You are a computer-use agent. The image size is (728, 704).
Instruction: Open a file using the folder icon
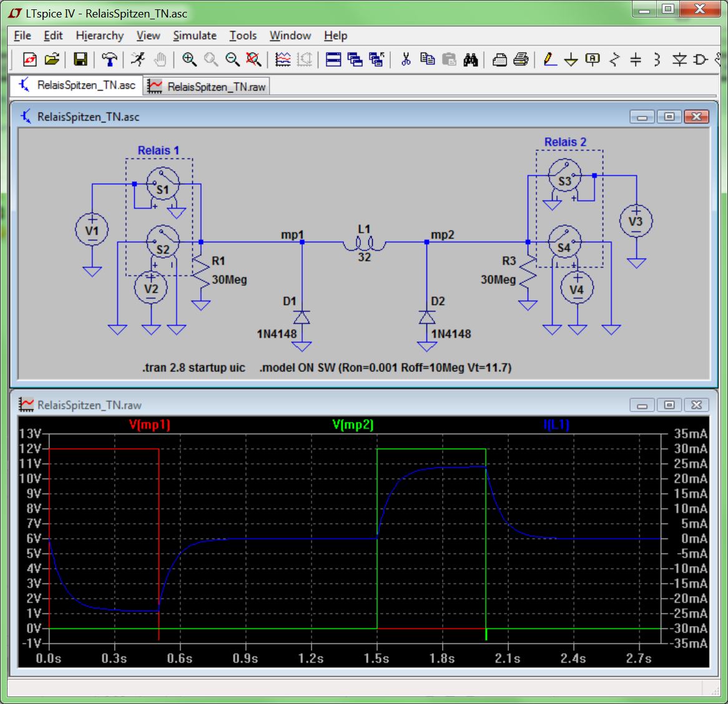pos(52,59)
